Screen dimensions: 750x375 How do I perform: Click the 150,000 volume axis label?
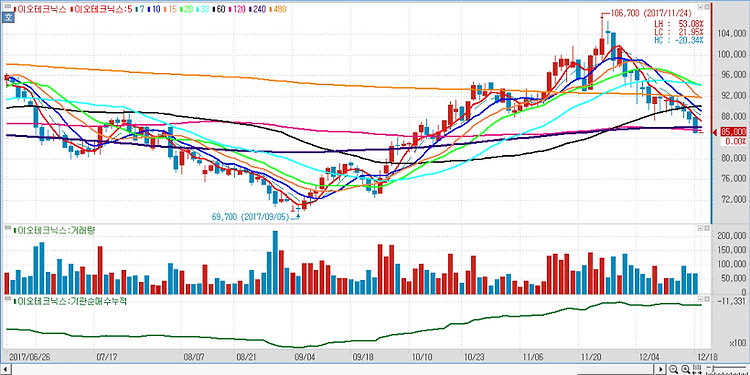732,250
